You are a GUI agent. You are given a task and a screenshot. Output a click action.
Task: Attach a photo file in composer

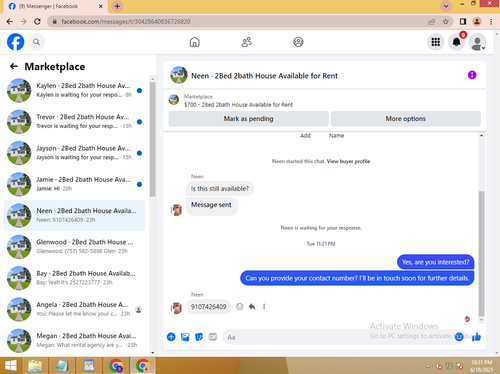[x=185, y=337]
